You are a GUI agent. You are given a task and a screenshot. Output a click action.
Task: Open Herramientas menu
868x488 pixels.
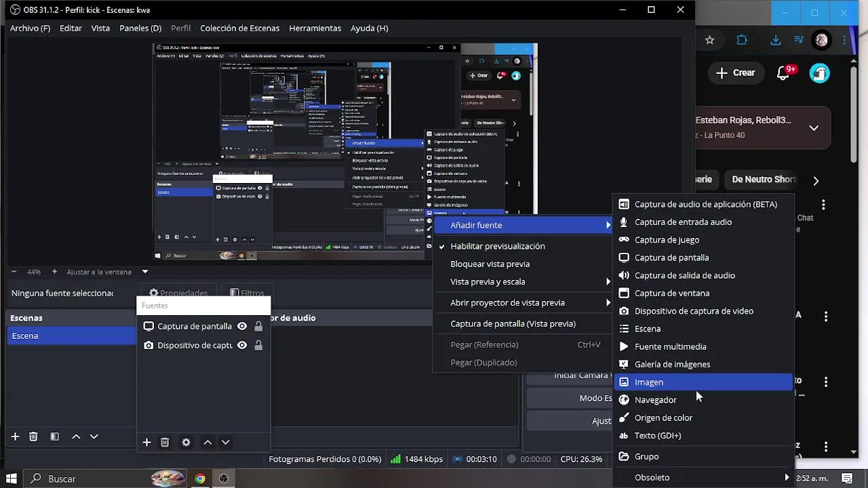pos(315,28)
